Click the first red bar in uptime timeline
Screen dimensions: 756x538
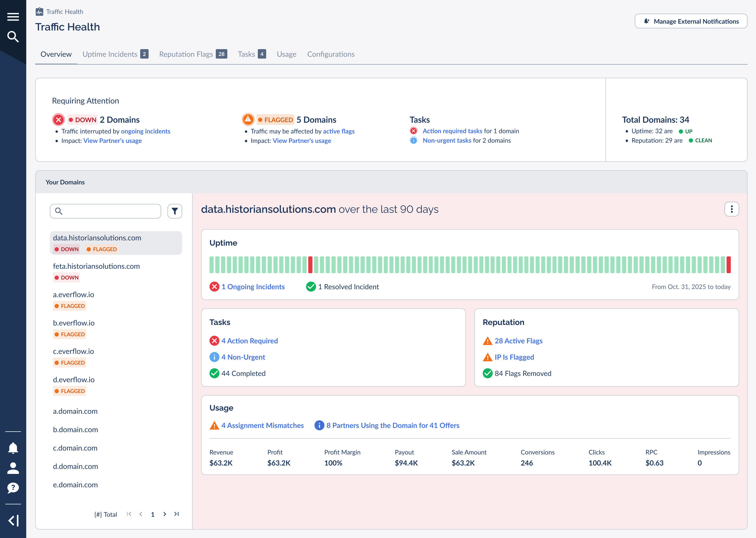[x=310, y=265]
